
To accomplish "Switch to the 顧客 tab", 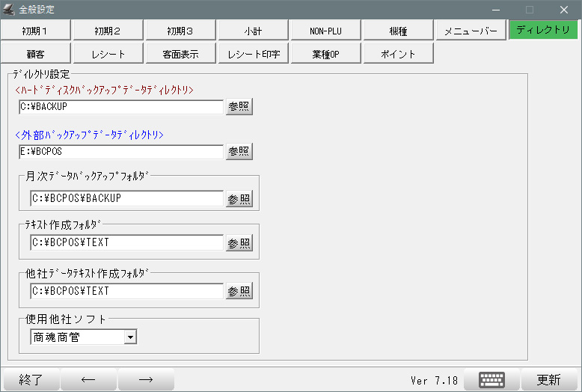I will [35, 54].
